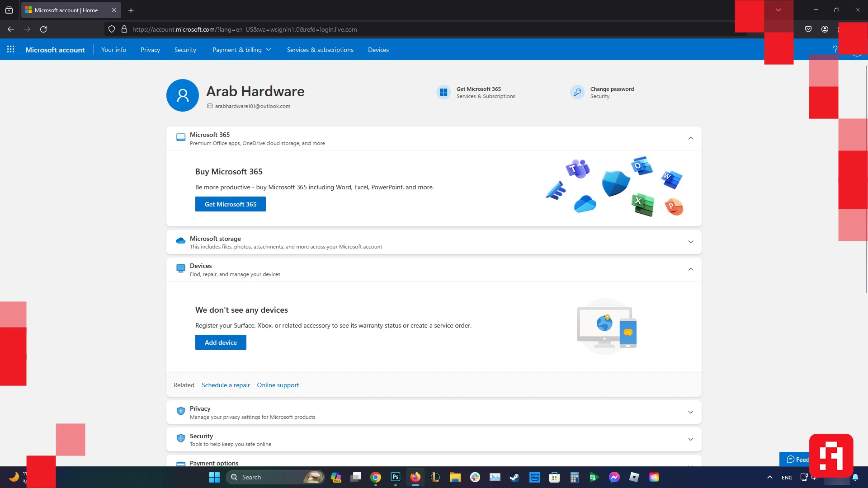Click the Change password key icon
This screenshot has height=488, width=868.
tap(577, 92)
